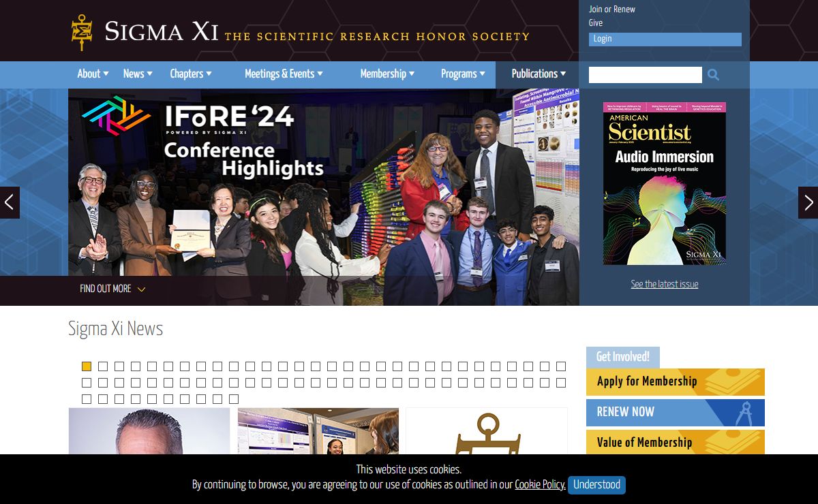Open the Cookie Policy link
Screen dimensions: 818x504
coord(540,485)
